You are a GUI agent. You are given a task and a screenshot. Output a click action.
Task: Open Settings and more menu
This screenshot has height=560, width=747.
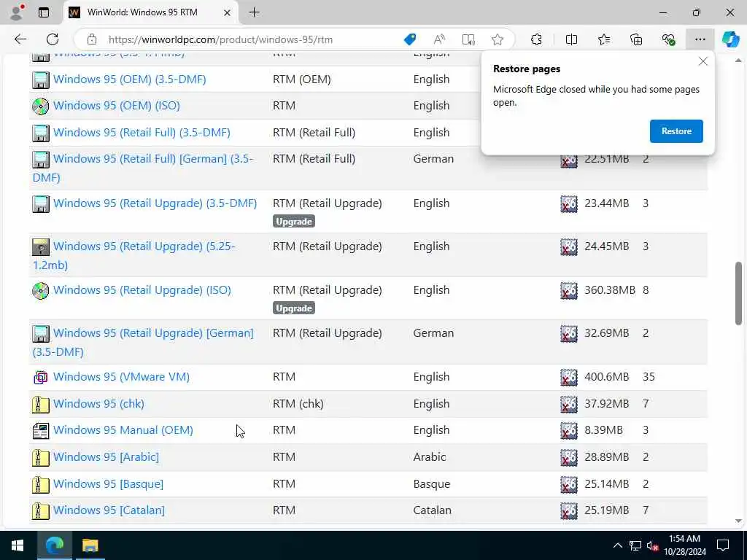pyautogui.click(x=700, y=39)
